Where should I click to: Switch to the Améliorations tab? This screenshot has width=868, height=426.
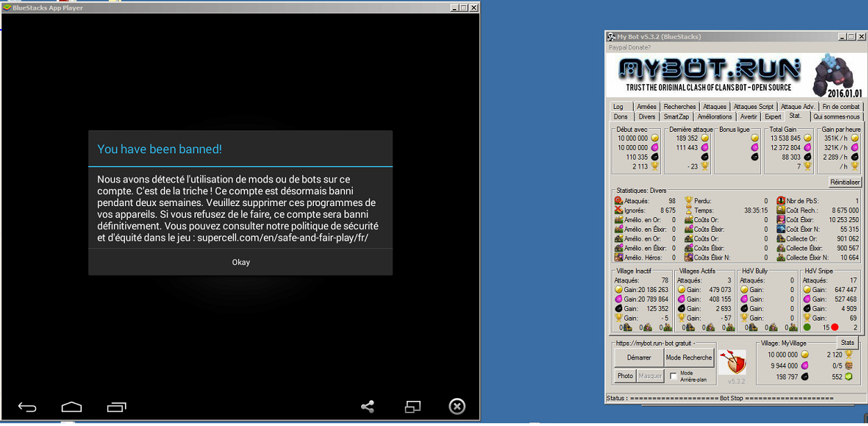(x=715, y=117)
